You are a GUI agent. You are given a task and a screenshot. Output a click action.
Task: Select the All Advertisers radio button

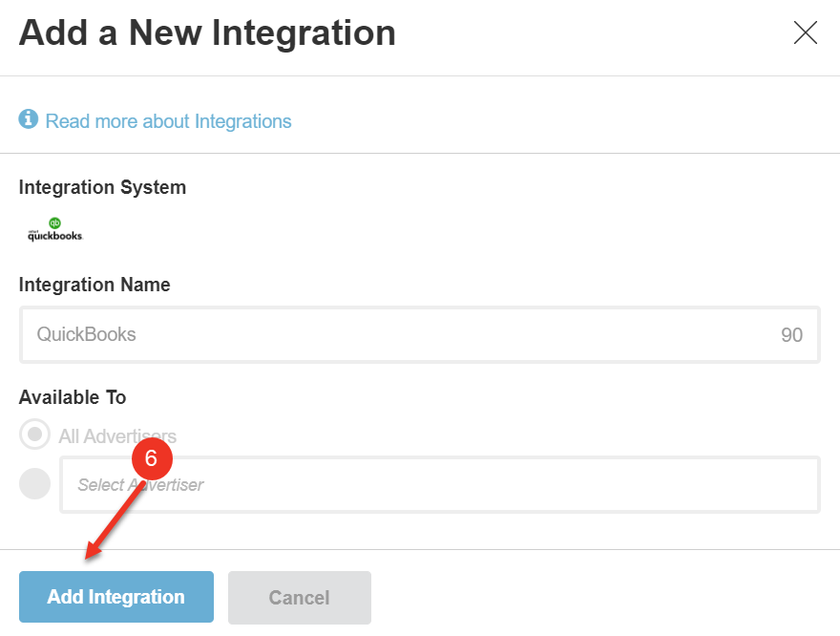point(34,434)
